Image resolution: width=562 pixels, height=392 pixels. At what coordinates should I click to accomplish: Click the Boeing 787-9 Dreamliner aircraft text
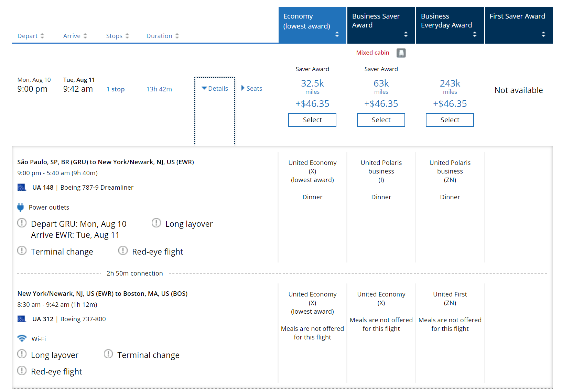point(97,187)
